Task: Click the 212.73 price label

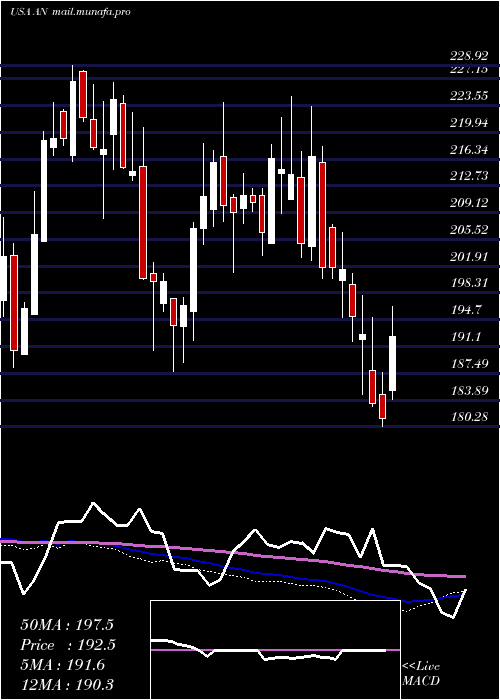Action: (x=469, y=176)
